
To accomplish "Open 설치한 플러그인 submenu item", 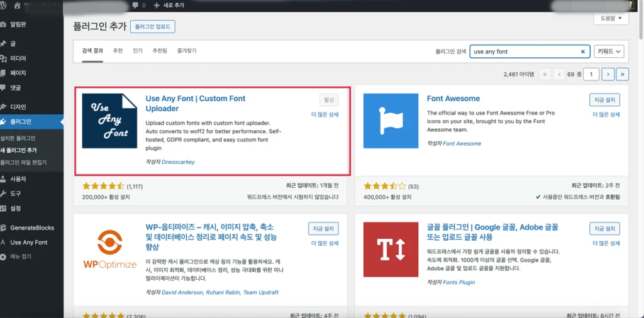I will (x=18, y=138).
